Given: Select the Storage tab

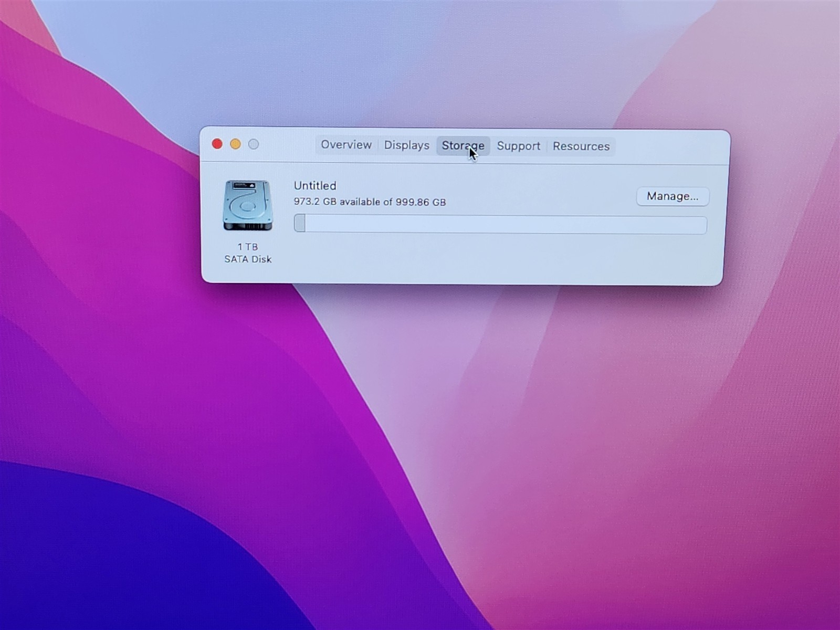Looking at the screenshot, I should click(463, 146).
